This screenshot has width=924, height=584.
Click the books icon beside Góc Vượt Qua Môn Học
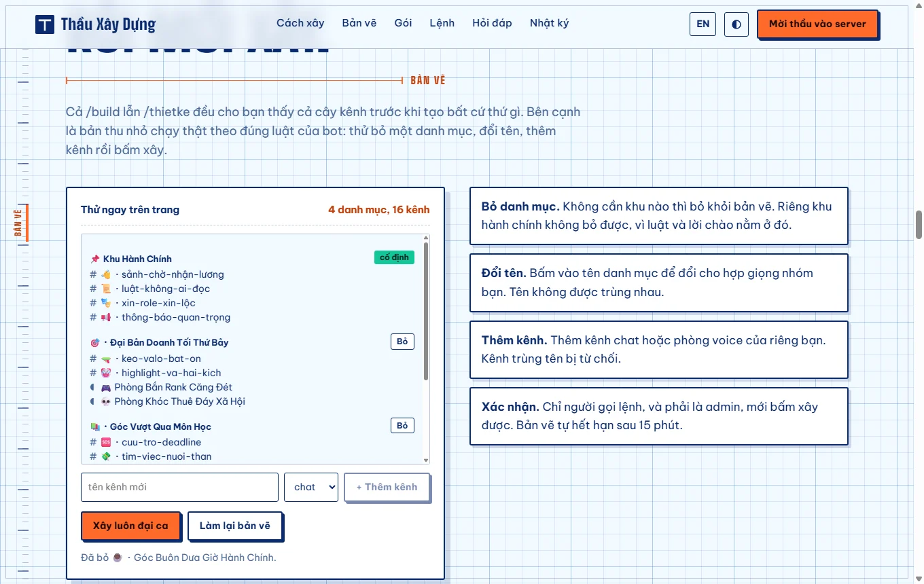pyautogui.click(x=94, y=426)
